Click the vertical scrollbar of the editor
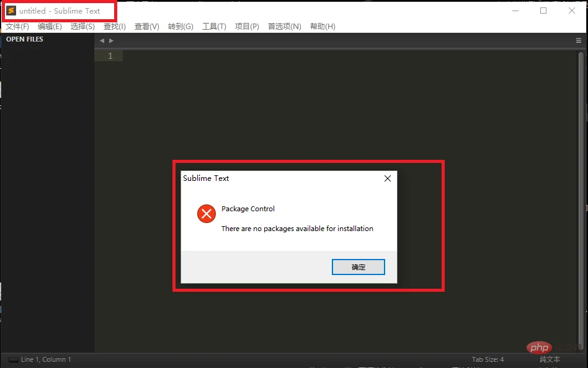 [581, 201]
